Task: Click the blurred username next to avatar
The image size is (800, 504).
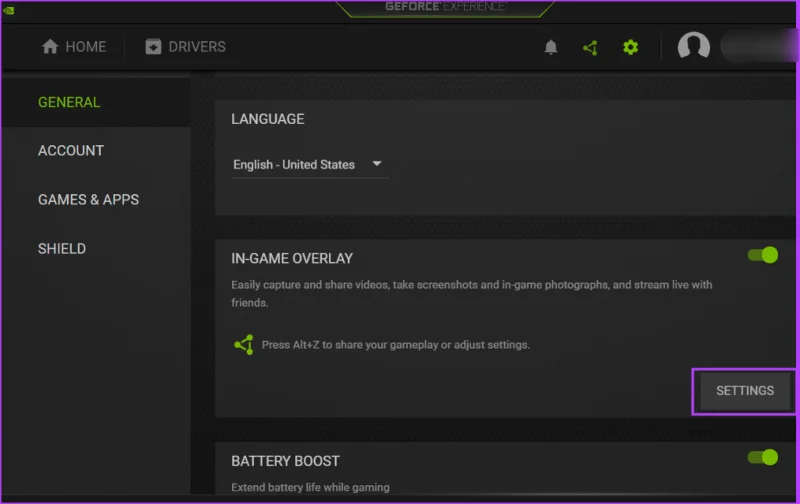Action: [x=759, y=46]
